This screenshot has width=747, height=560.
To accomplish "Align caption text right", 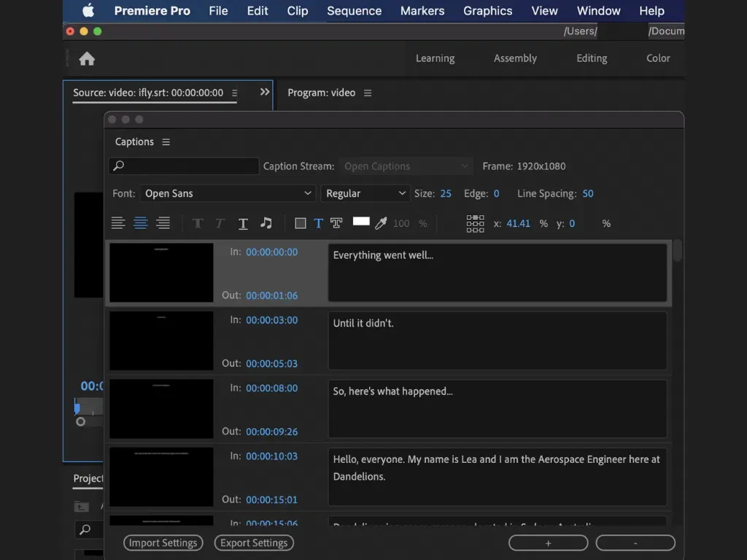I will 163,223.
